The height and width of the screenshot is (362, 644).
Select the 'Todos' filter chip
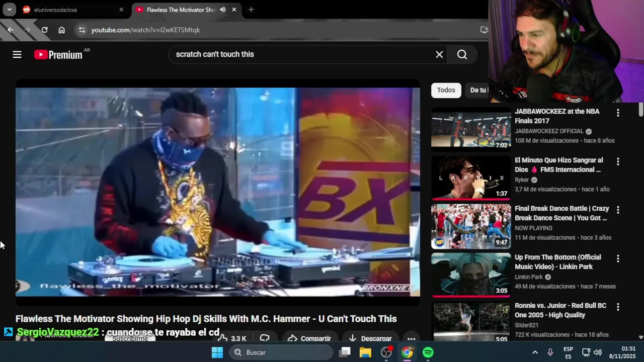(x=446, y=90)
